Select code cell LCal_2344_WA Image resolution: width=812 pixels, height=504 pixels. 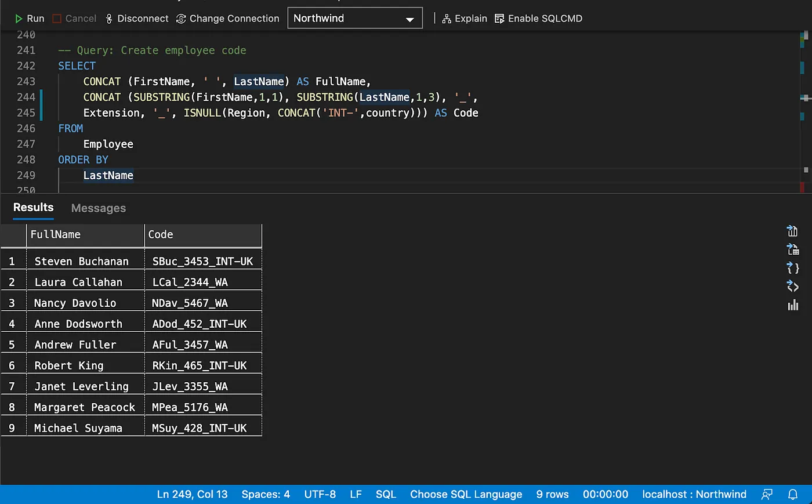[203, 282]
